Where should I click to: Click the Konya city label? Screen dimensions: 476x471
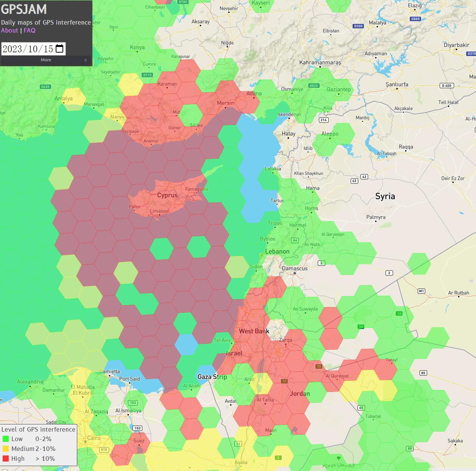coord(137,47)
